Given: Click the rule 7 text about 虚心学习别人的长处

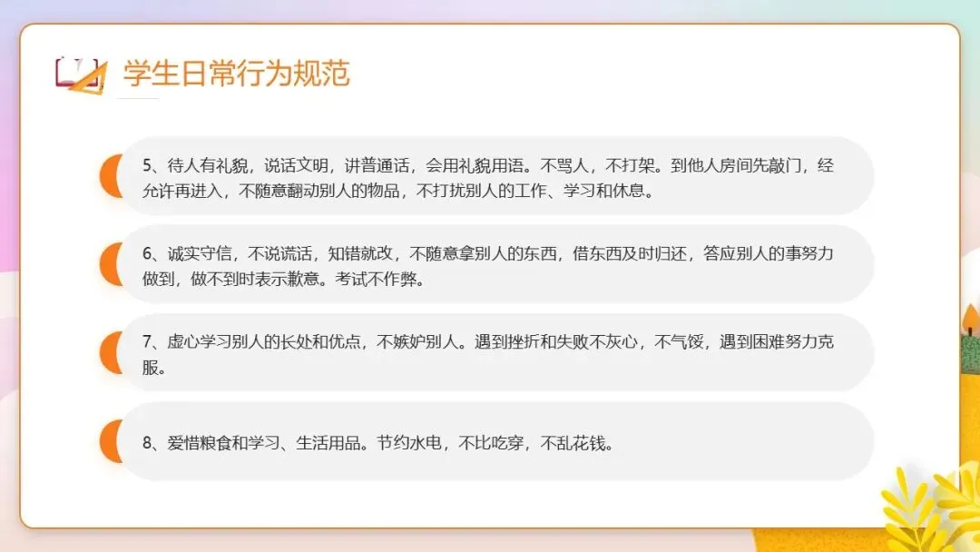Looking at the screenshot, I should pyautogui.click(x=487, y=354).
